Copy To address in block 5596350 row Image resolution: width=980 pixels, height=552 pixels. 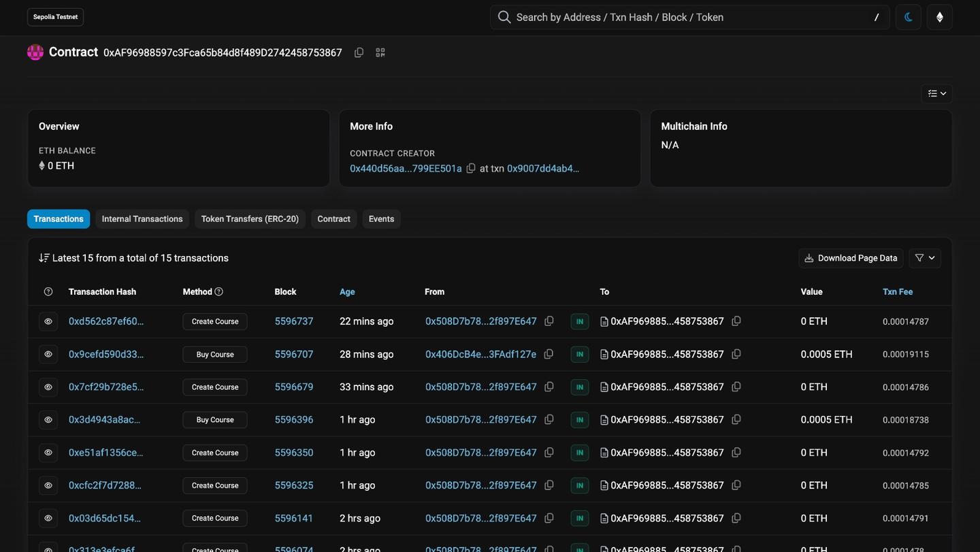coord(736,452)
